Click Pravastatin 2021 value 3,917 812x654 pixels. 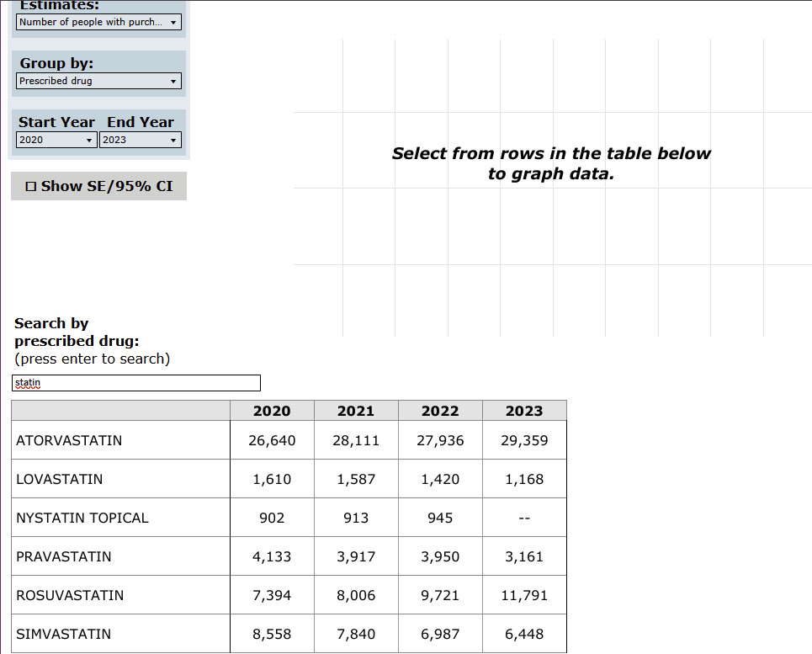(356, 556)
